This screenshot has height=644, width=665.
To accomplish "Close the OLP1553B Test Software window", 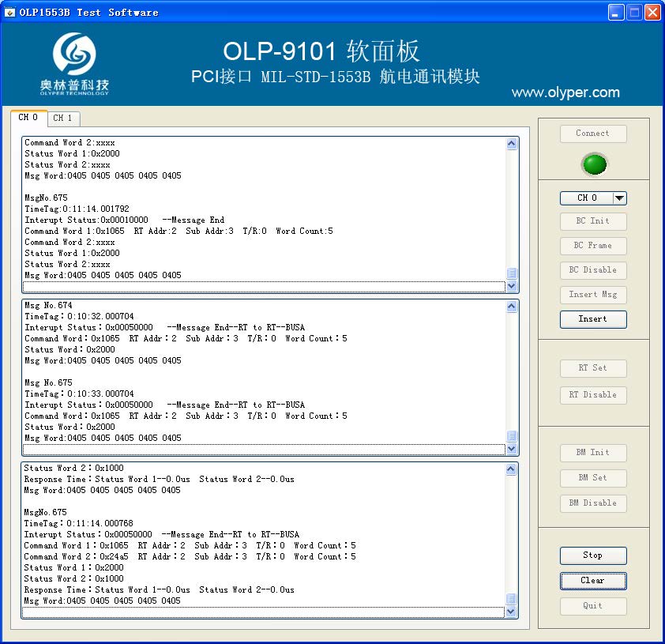I will point(652,13).
